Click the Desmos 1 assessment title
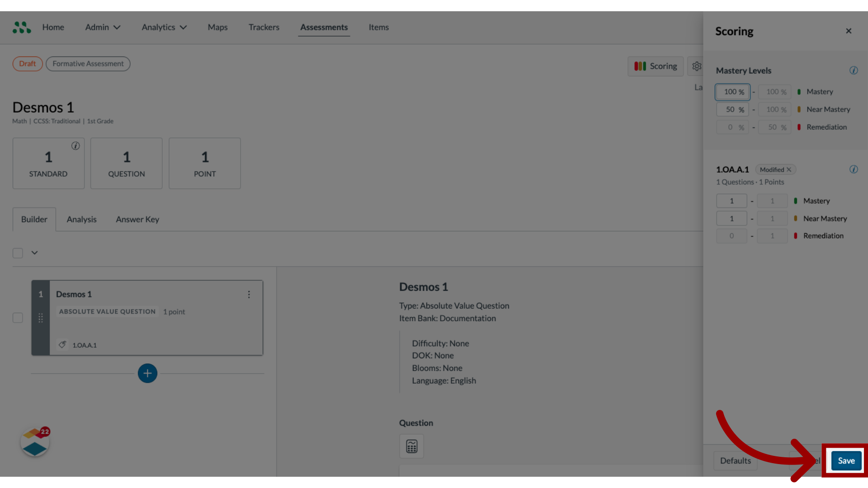868x488 pixels. pyautogui.click(x=43, y=107)
